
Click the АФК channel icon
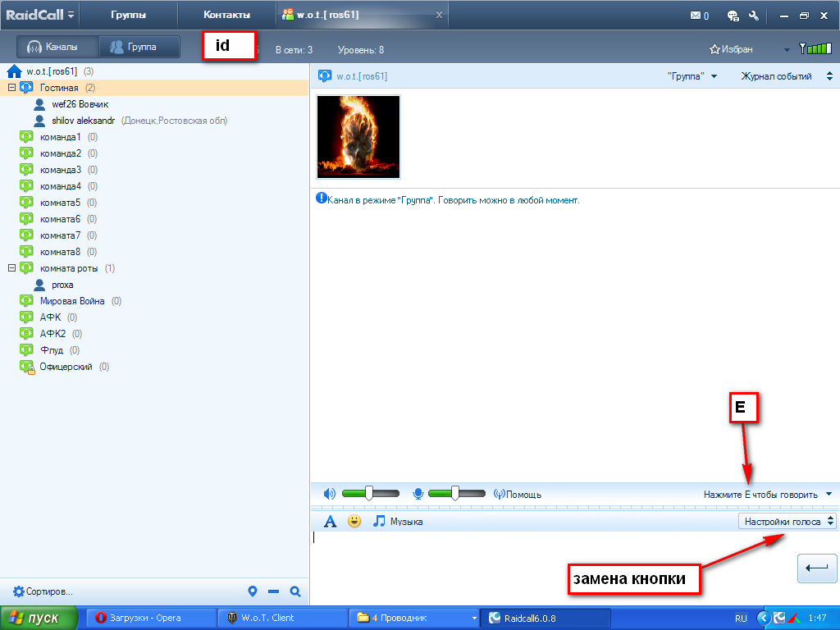pyautogui.click(x=26, y=317)
